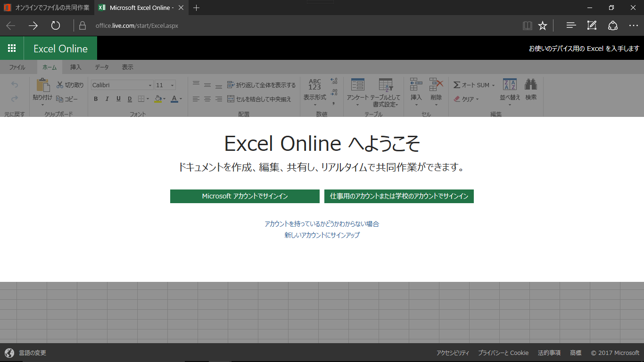This screenshot has width=644, height=362.
Task: Click the Align right icon
Action: click(219, 99)
